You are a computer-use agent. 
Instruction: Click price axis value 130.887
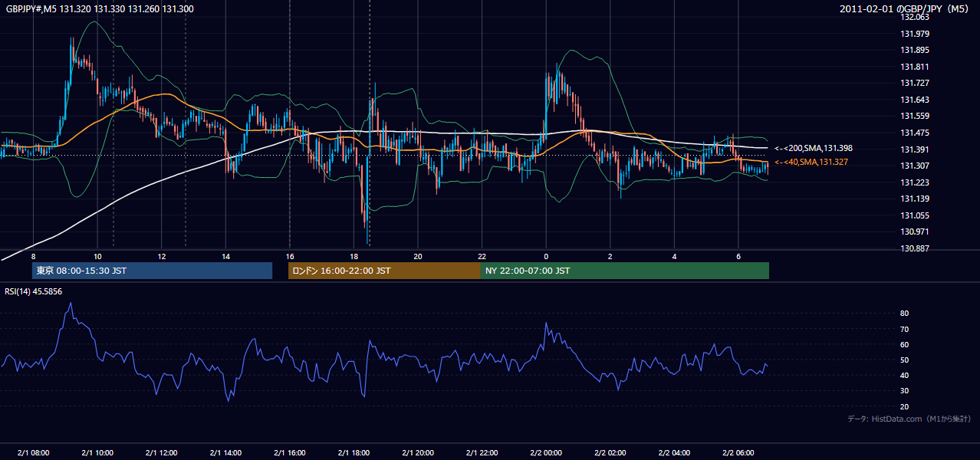tap(915, 248)
